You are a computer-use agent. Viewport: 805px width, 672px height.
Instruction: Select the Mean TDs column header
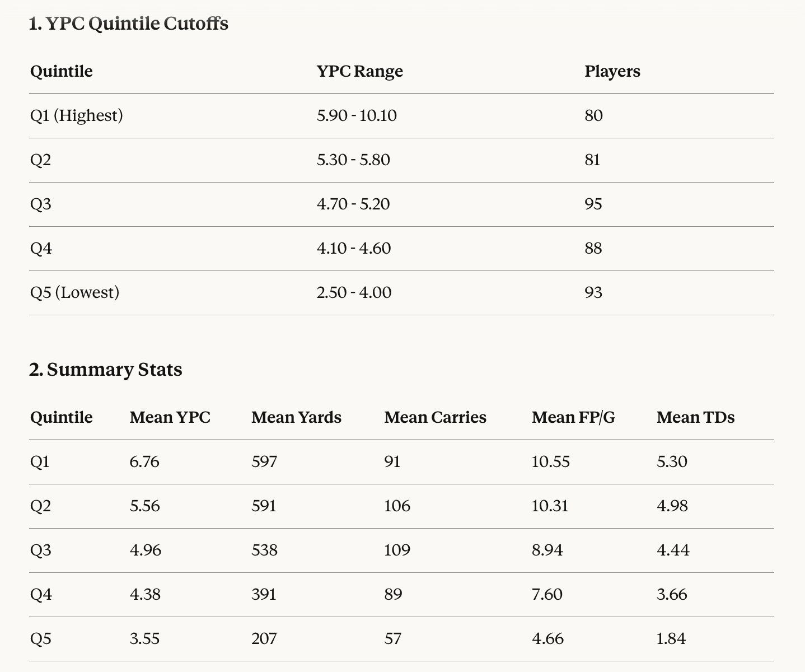pos(695,418)
